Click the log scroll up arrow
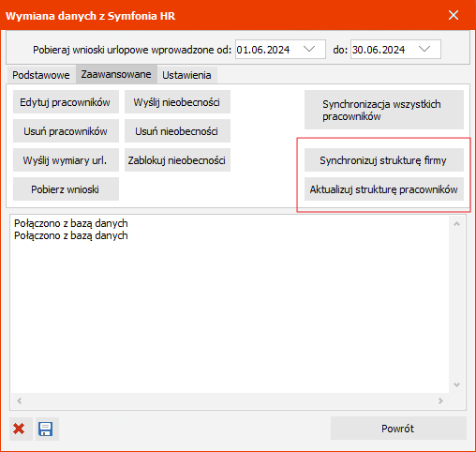The image size is (476, 452). (456, 224)
